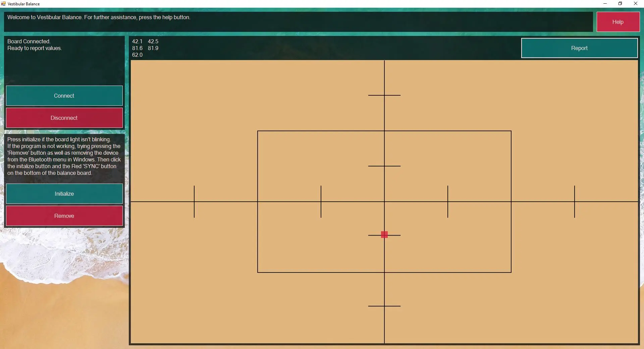Close the Vestibular Balance window
The width and height of the screenshot is (644, 349).
point(635,4)
